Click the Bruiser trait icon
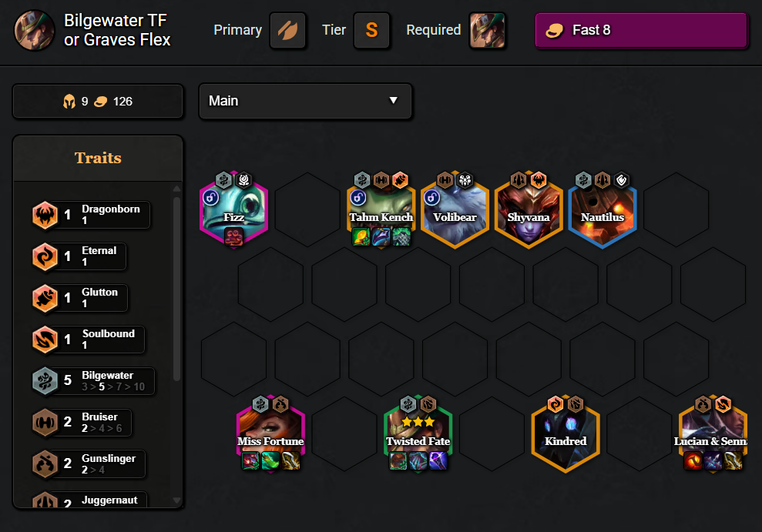Viewport: 762px width, 532px height. tap(46, 423)
